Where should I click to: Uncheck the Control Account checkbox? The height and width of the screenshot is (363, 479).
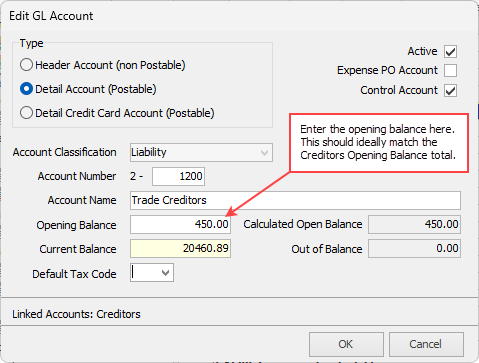click(450, 90)
